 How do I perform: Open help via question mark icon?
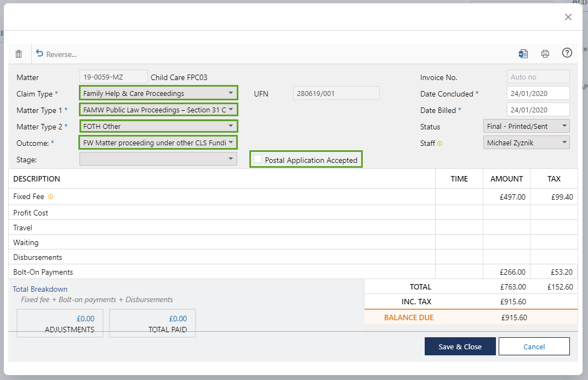click(x=567, y=53)
